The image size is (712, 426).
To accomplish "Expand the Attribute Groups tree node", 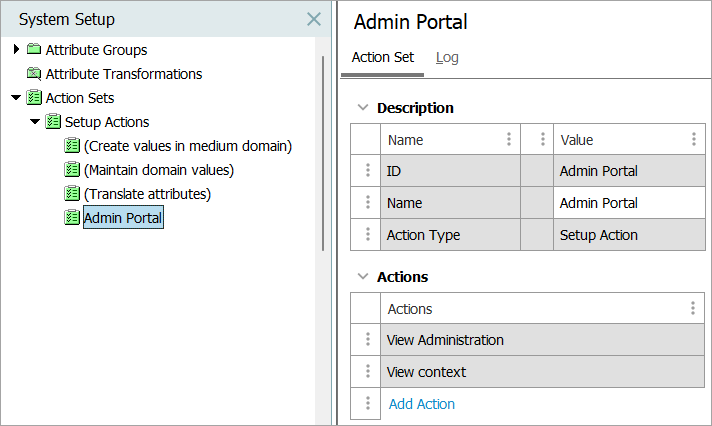I will pyautogui.click(x=16, y=50).
